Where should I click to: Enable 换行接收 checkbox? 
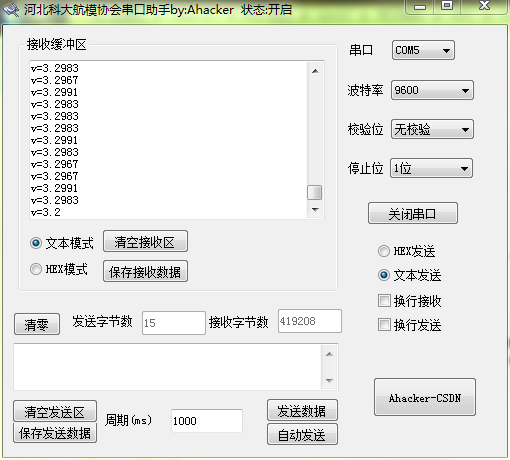tap(384, 301)
